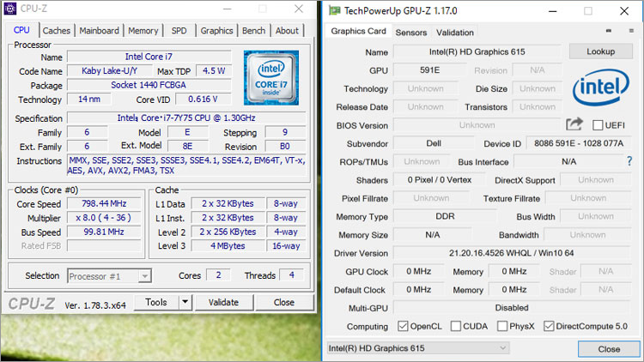Viewport: 644px width, 362px height.
Task: Open the GPU-Z hamburger menu icon
Action: click(x=631, y=31)
